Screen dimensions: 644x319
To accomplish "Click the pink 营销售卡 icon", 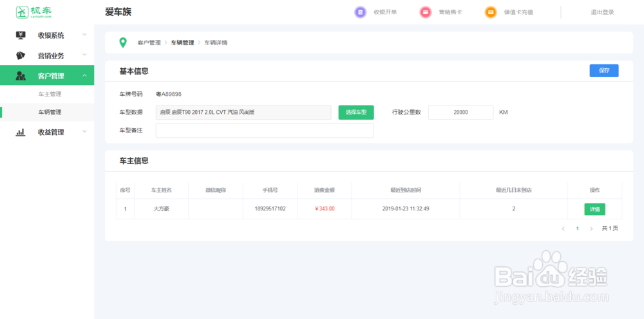I will coord(426,12).
